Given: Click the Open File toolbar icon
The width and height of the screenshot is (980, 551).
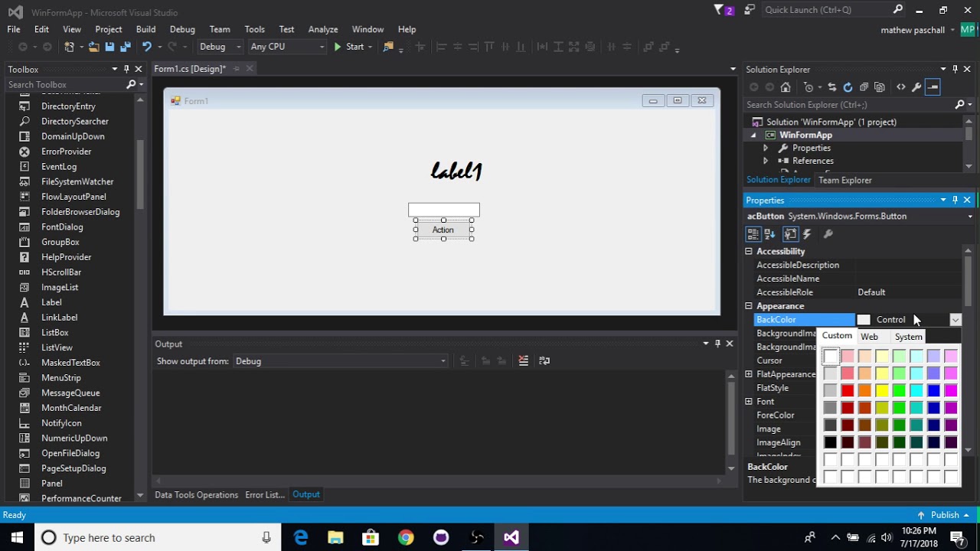Looking at the screenshot, I should (x=93, y=47).
